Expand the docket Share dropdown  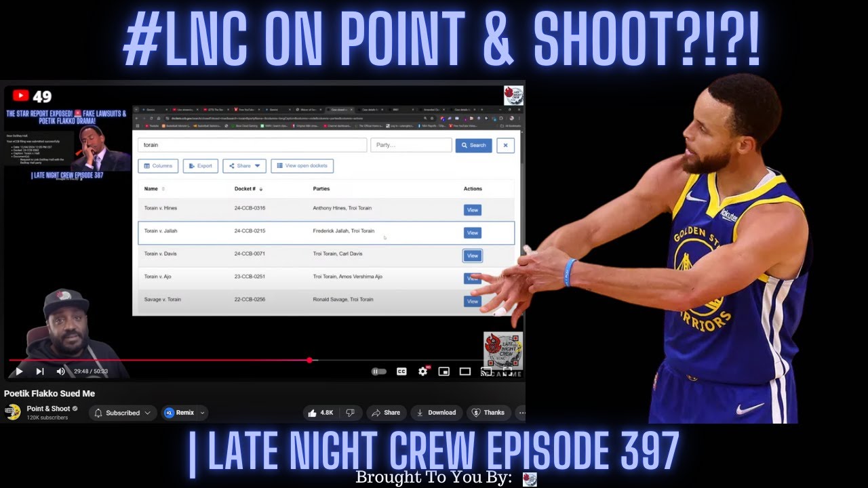click(244, 166)
